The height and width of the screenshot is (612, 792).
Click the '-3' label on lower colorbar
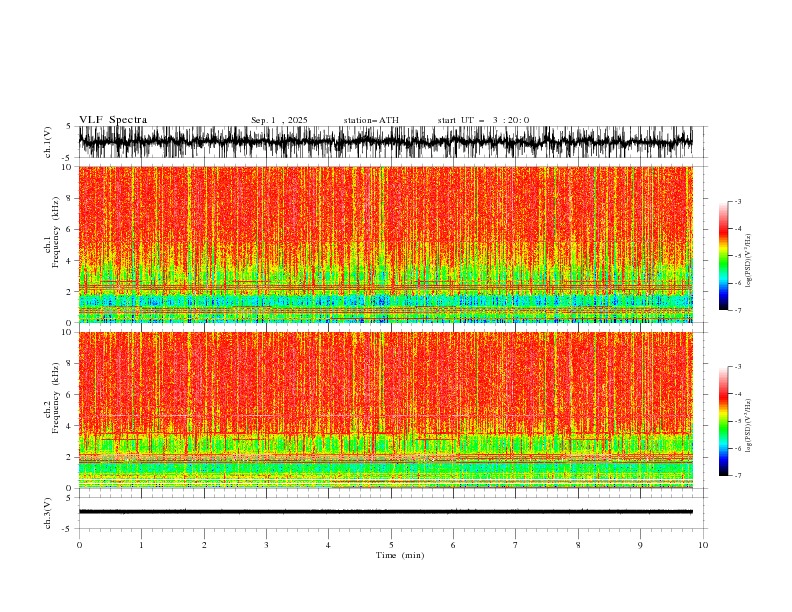point(737,367)
